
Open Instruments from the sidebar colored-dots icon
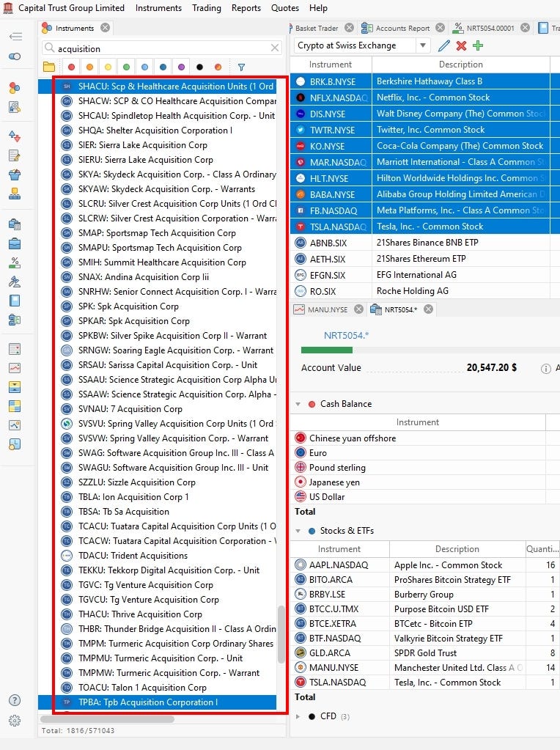(x=15, y=87)
